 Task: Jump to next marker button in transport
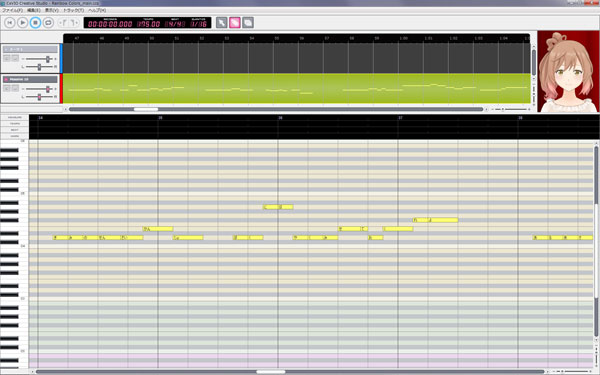coord(74,23)
